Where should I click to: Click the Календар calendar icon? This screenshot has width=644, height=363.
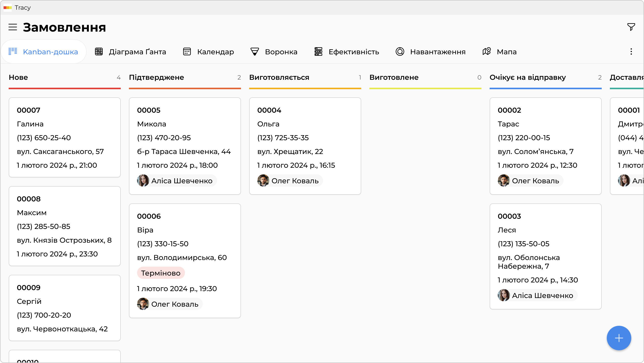coord(187,52)
